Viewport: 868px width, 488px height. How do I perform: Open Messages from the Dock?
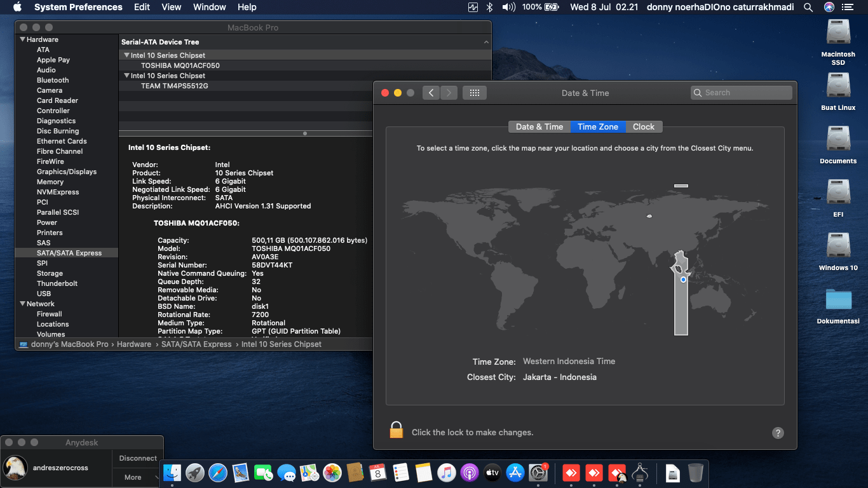coord(287,473)
